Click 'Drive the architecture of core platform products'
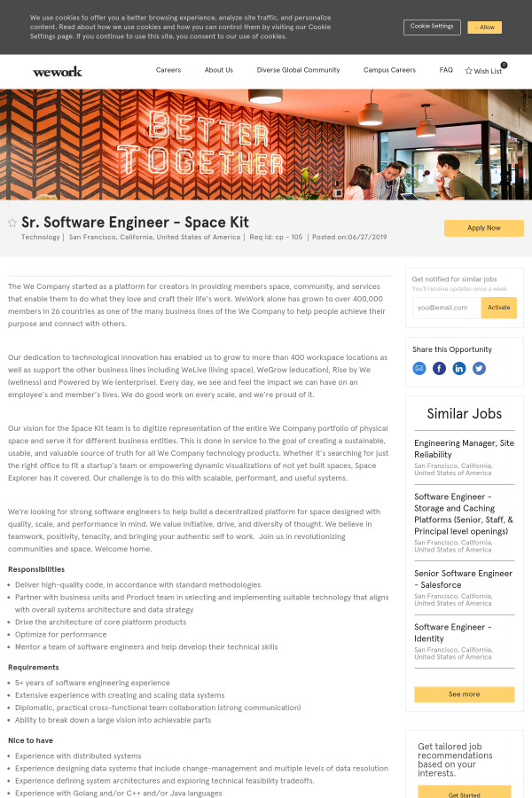 point(100,622)
